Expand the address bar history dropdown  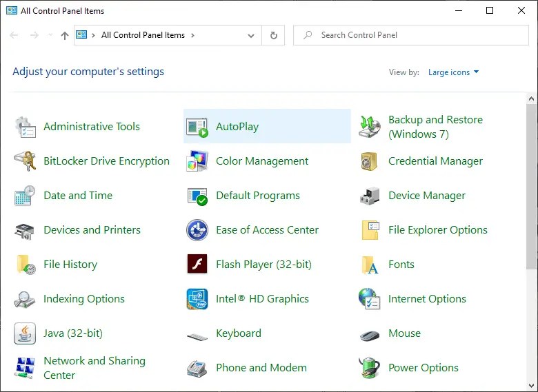coord(251,35)
